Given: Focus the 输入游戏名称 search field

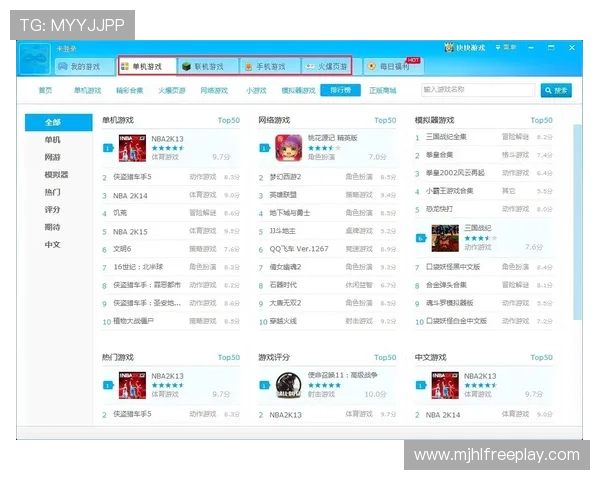Looking at the screenshot, I should [x=478, y=90].
